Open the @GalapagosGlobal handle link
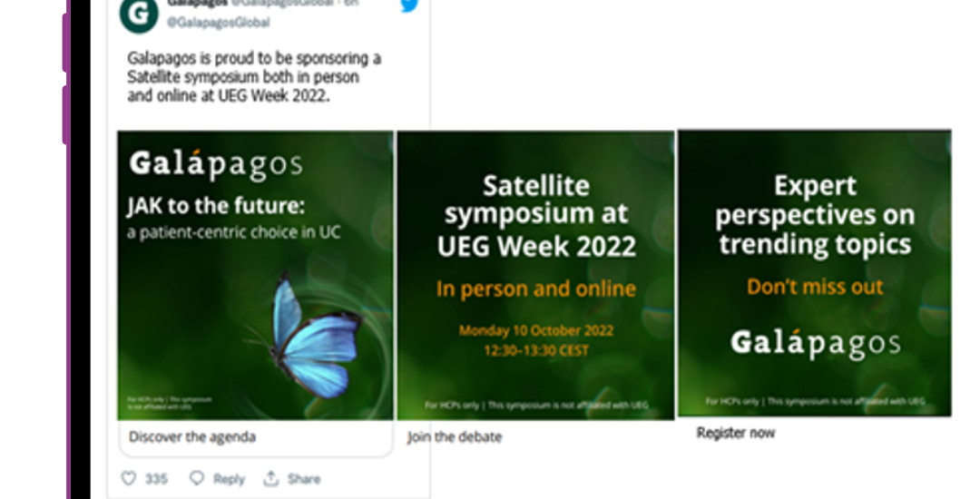The height and width of the screenshot is (499, 980). pos(218,23)
